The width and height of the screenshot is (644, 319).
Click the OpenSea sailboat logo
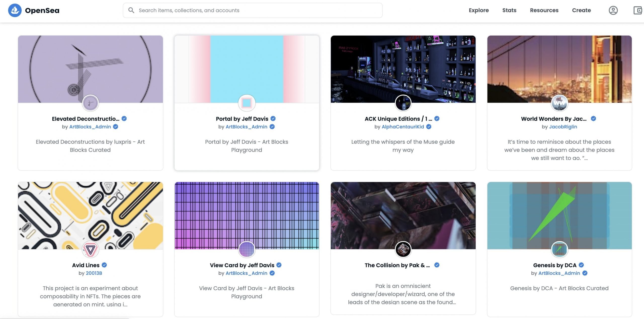(15, 10)
